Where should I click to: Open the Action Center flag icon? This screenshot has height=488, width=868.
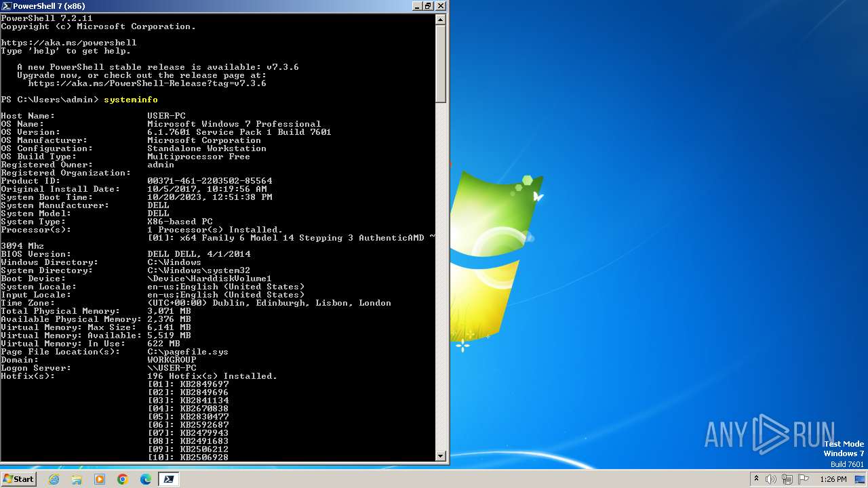[803, 479]
